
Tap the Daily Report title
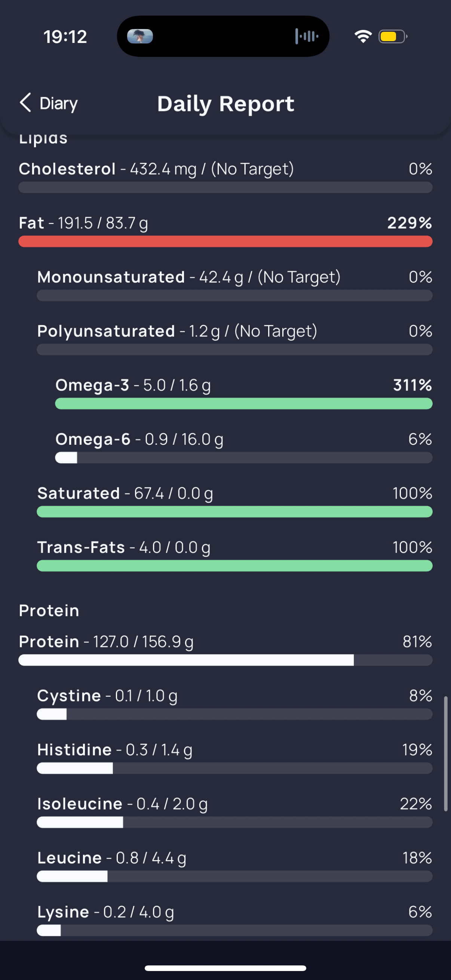click(226, 104)
